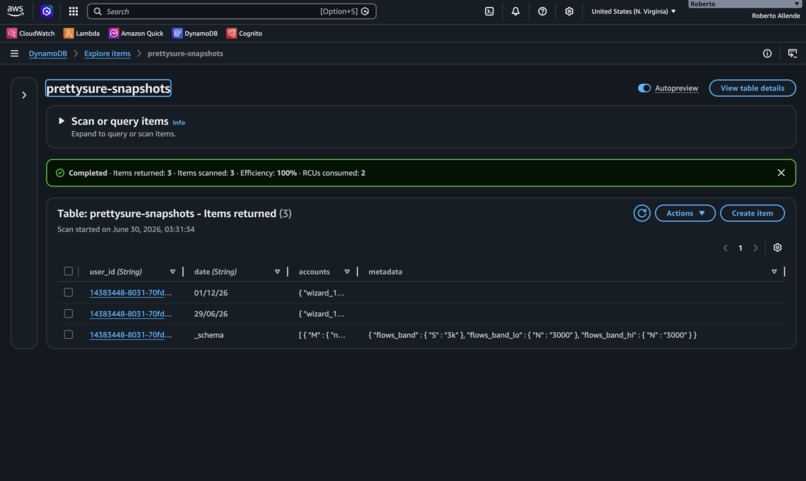Click the green Completed check icon

tap(60, 173)
